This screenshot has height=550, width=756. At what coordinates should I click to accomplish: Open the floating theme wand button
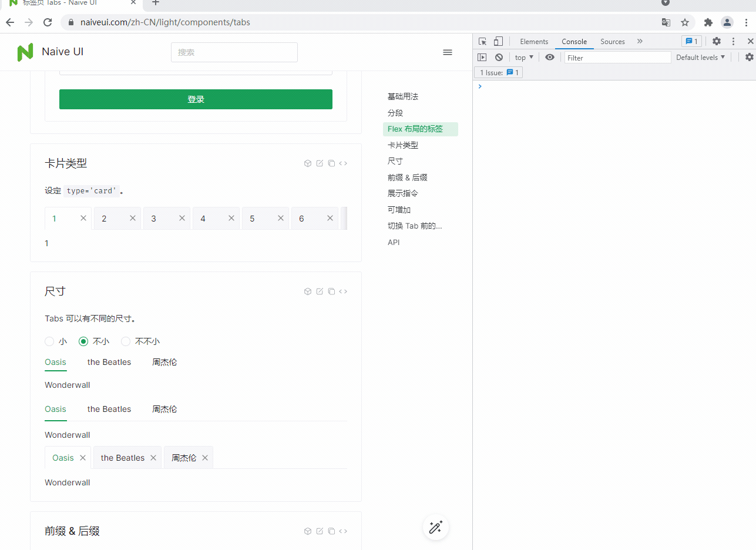pos(435,527)
